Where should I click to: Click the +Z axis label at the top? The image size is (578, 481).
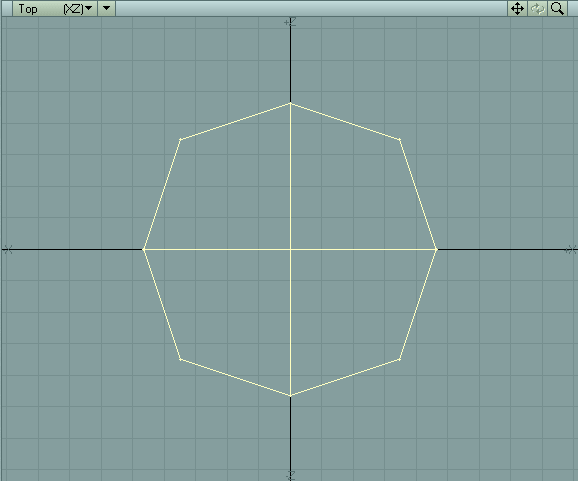point(290,22)
